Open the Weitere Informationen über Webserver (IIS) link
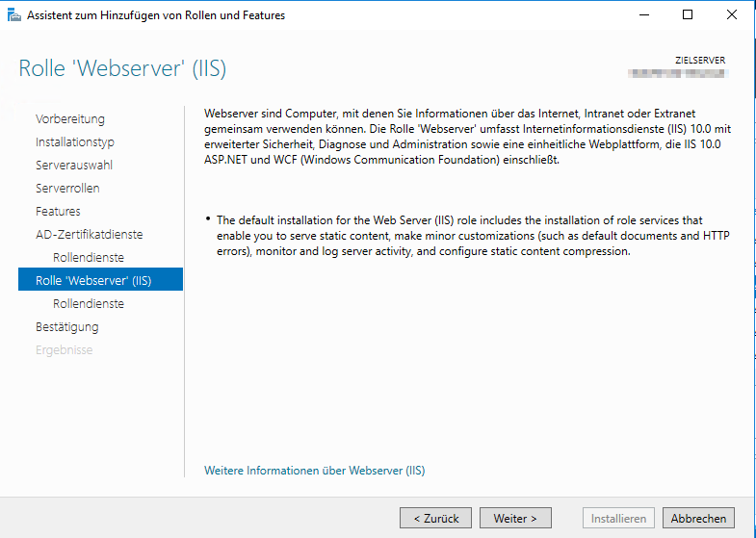 tap(314, 471)
